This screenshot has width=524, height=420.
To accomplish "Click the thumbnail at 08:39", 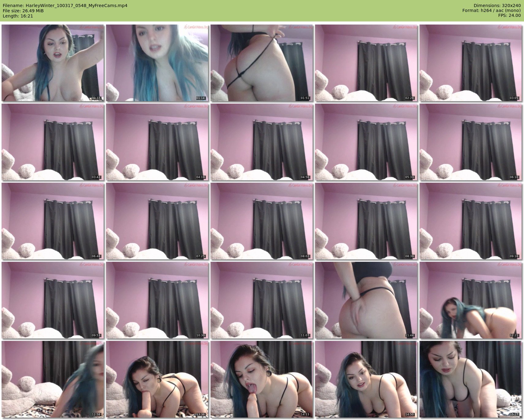I will [x=366, y=221].
